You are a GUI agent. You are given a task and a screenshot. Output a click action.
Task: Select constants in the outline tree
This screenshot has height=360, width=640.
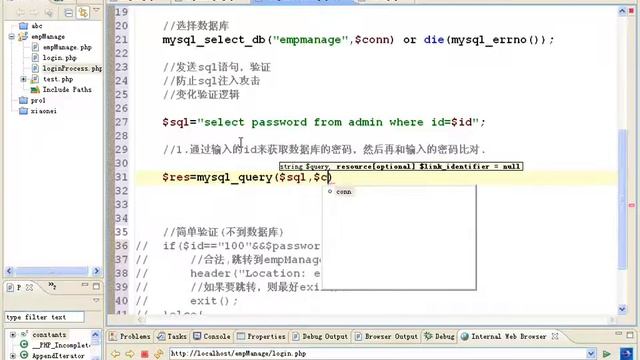point(49,335)
